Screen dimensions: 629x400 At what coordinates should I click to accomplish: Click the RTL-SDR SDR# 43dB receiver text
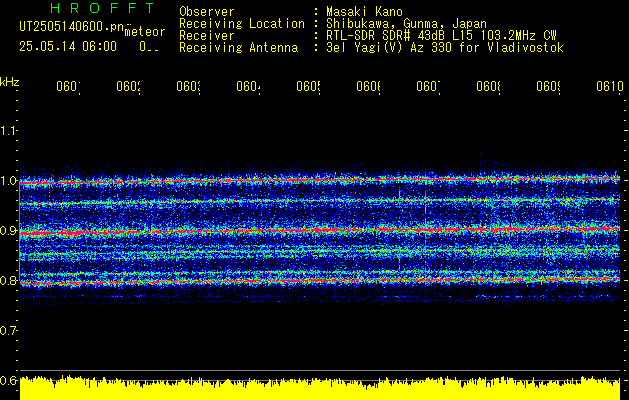441,36
